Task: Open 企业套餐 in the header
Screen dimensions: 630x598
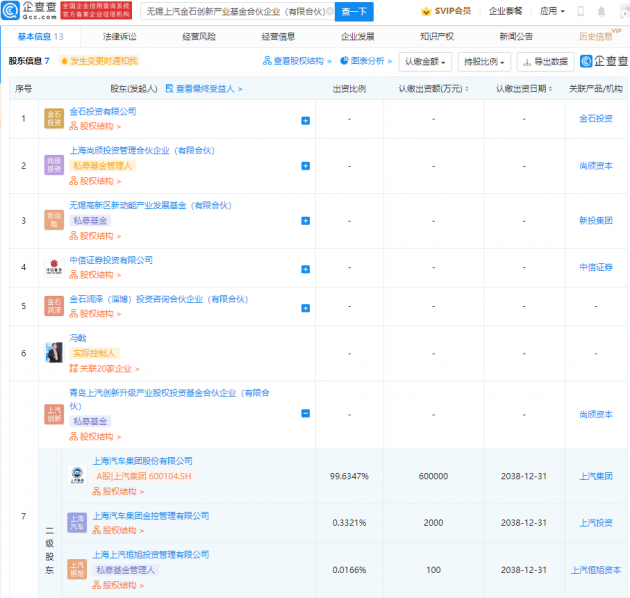Action: [x=505, y=11]
